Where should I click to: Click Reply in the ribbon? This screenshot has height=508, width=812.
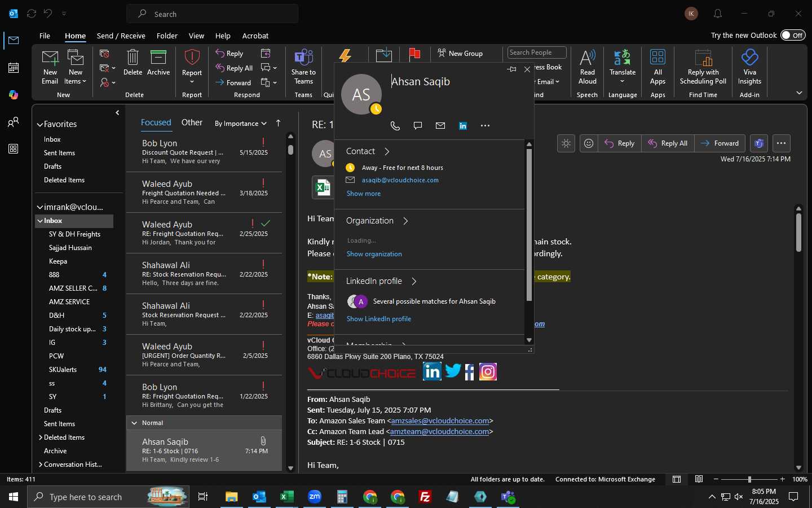[230, 53]
